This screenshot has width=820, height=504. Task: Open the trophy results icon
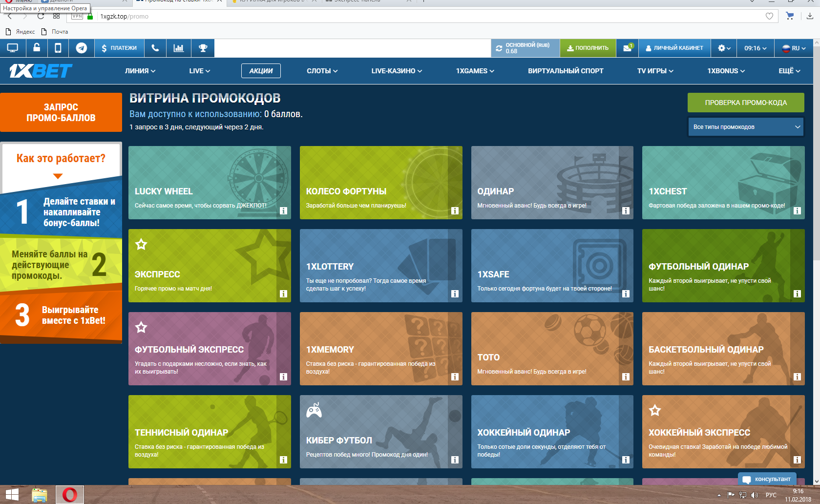coord(203,48)
